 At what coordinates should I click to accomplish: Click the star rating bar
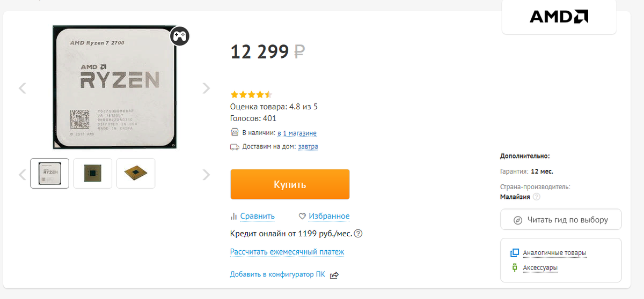coord(251,95)
